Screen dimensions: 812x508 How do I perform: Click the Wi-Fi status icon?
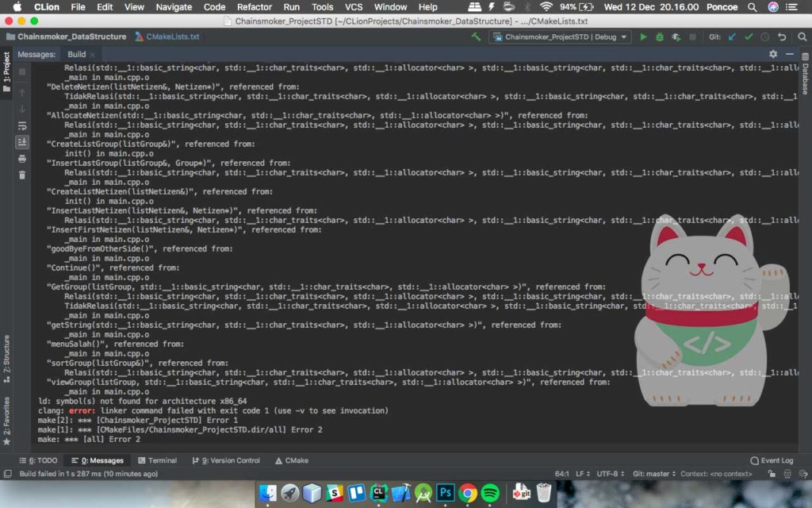[x=546, y=7]
